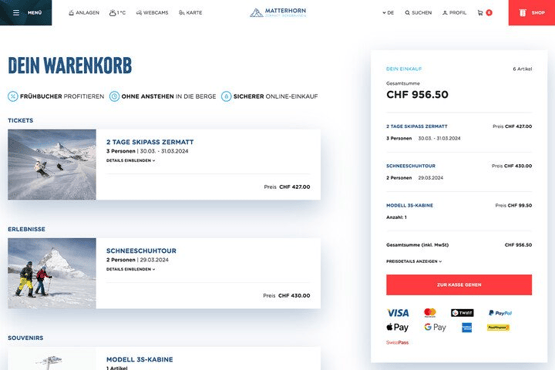Click the Matterhorn logo

click(x=278, y=13)
